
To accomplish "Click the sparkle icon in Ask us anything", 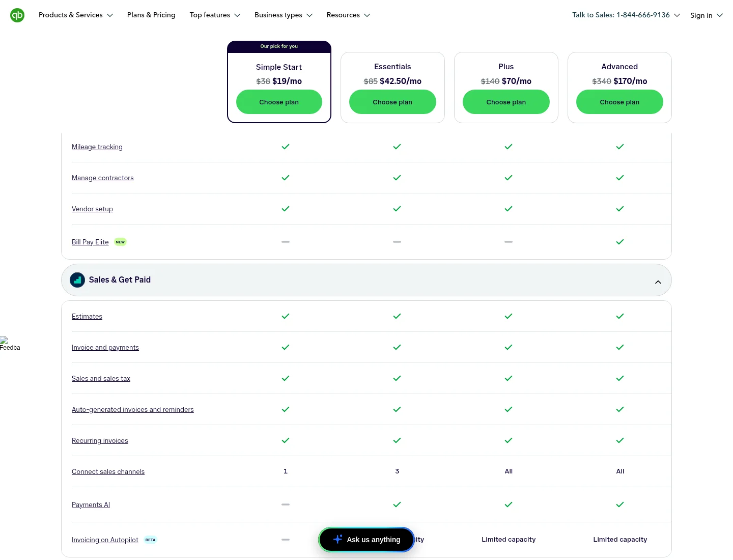I will [337, 539].
